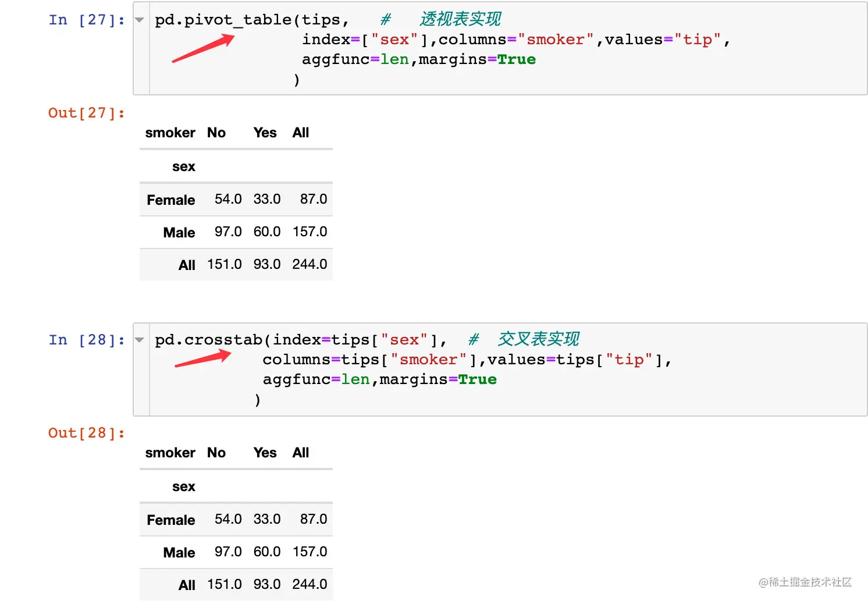Click 'smoker' header in Out[28] table

[x=170, y=453]
